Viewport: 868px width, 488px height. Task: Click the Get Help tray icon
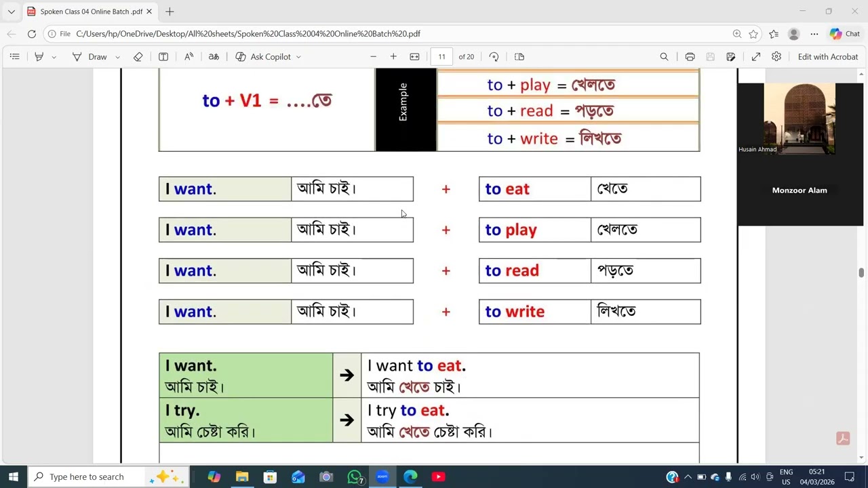(x=672, y=476)
